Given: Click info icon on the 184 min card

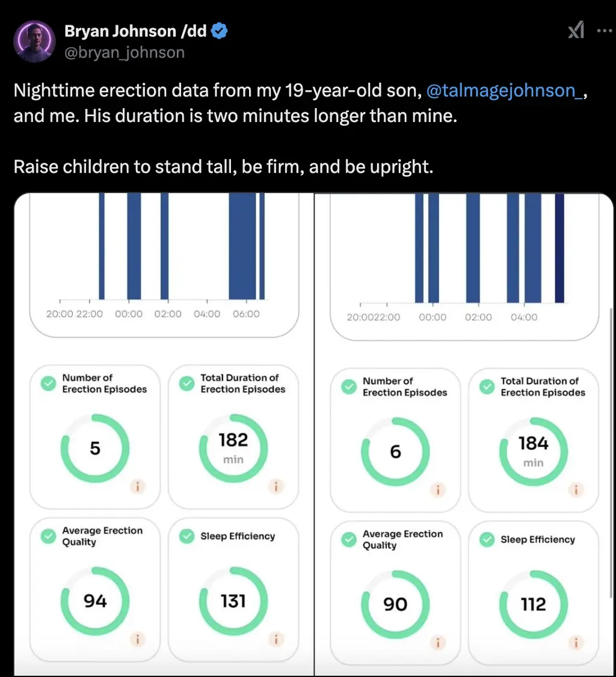Looking at the screenshot, I should point(576,490).
